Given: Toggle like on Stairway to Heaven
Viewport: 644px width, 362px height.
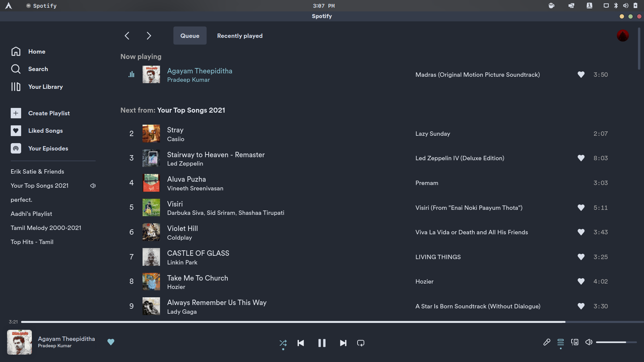Looking at the screenshot, I should pyautogui.click(x=581, y=158).
